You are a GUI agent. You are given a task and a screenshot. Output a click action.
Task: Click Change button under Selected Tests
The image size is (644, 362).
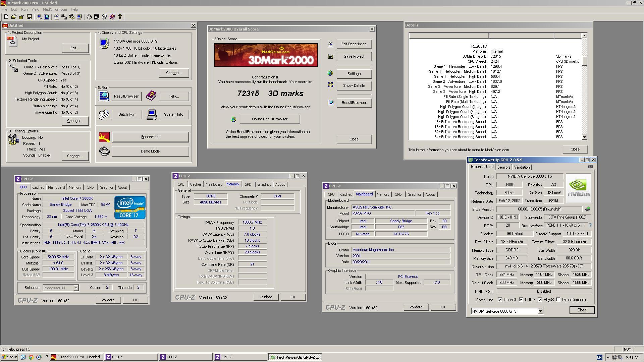(x=75, y=121)
